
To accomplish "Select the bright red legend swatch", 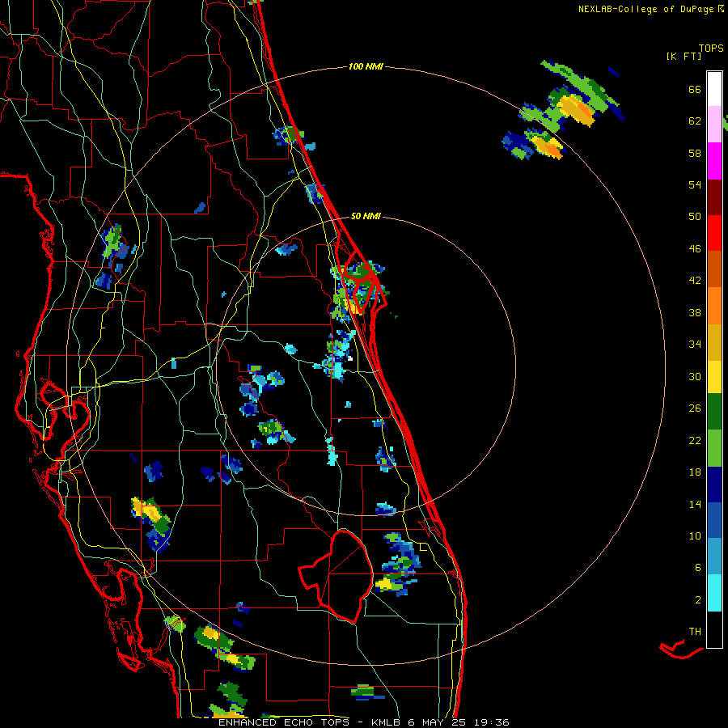I will click(714, 233).
